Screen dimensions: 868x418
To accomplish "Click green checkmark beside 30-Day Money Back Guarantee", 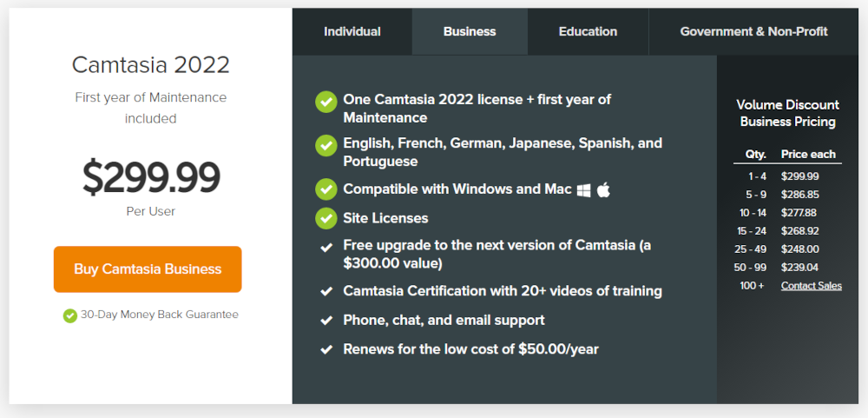I will (69, 315).
